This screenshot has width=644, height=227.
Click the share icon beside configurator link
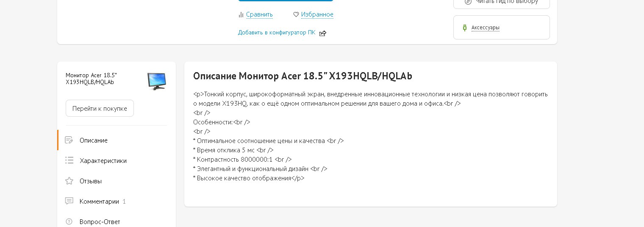pos(323,33)
